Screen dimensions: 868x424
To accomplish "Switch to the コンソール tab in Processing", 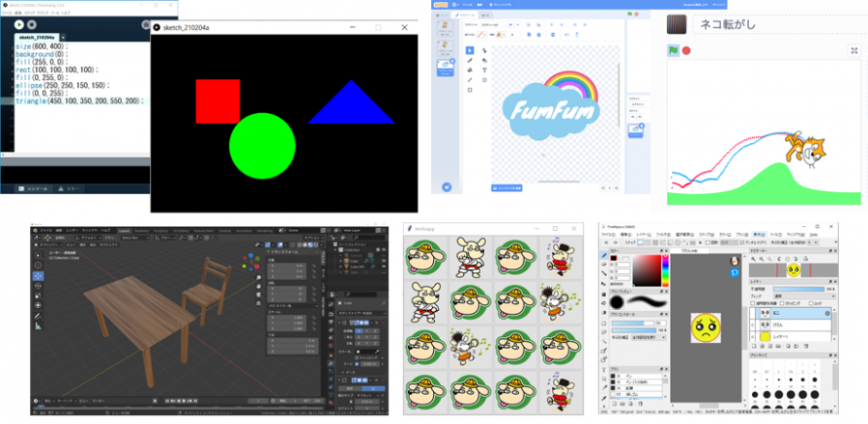I will 34,188.
